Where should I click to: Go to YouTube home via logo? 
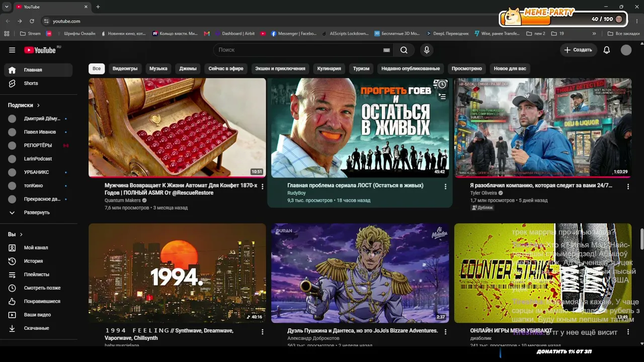tap(40, 50)
